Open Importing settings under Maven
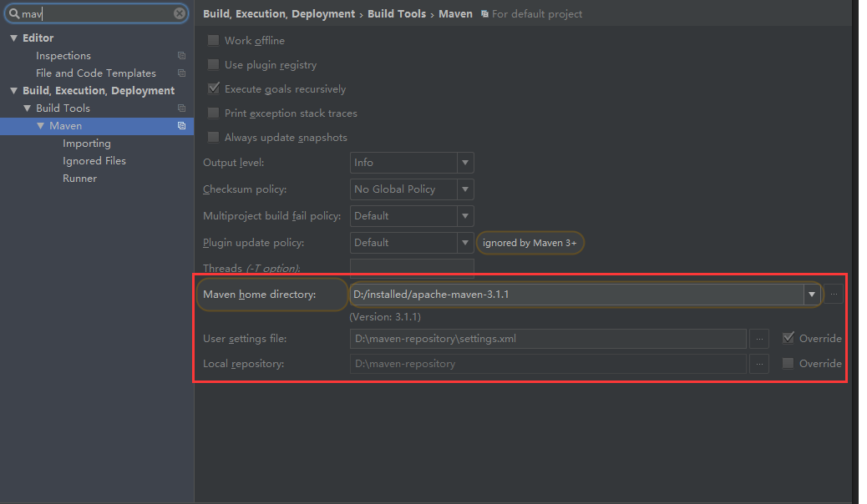The image size is (867, 504). pos(86,144)
